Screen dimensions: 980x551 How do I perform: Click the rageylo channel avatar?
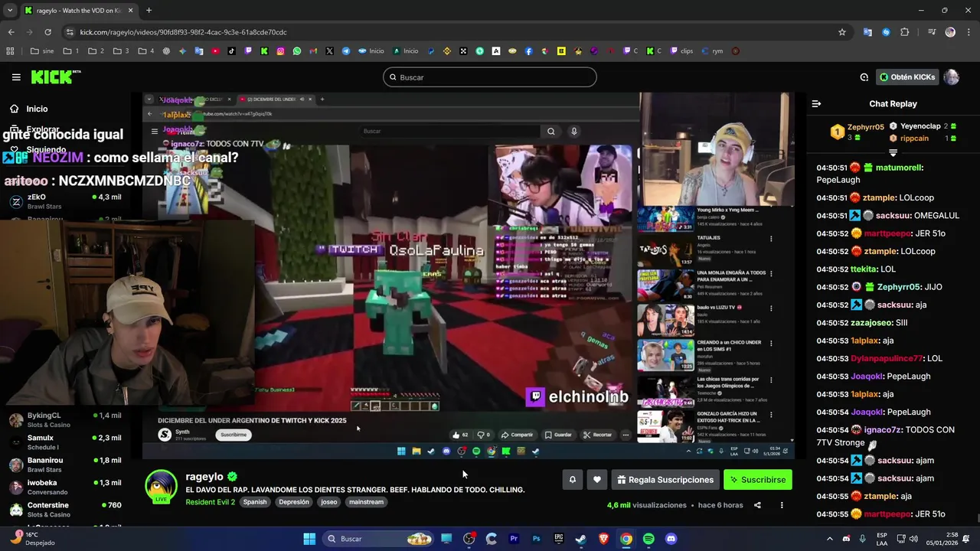[162, 487]
